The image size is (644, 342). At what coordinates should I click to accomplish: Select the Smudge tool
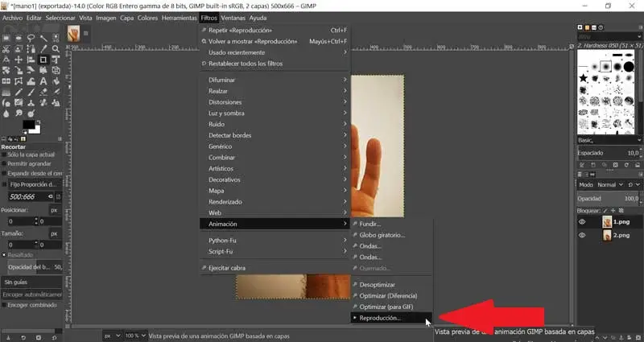[19, 113]
